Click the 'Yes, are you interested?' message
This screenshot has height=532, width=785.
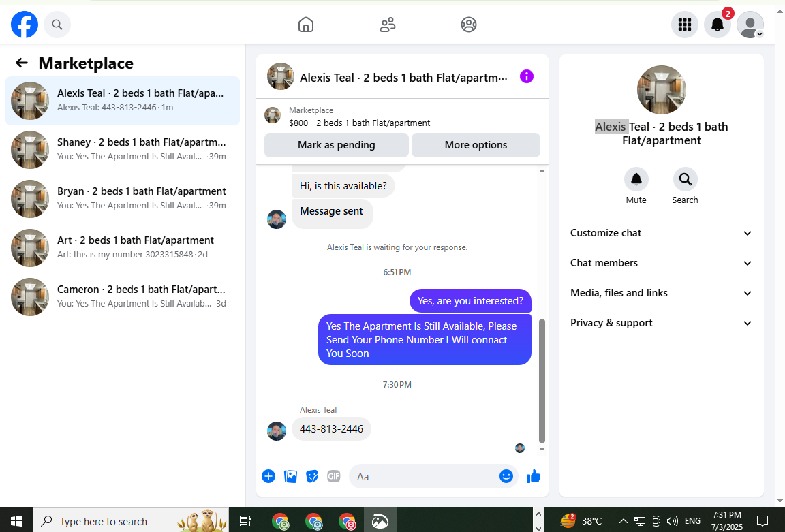[470, 301]
